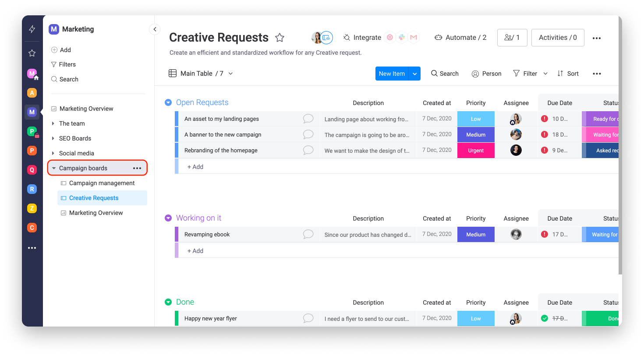Open the pink emoji integration icon
The width and height of the screenshot is (644, 355).
(x=389, y=38)
